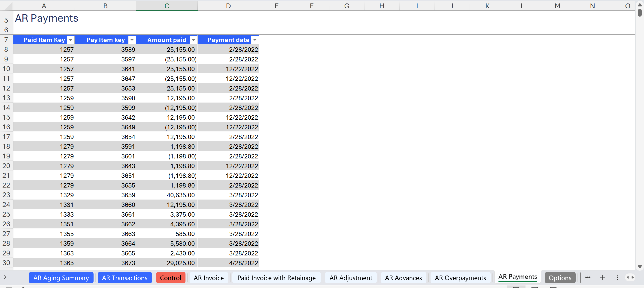The image size is (644, 288).
Task: Click the previous-sheets chevron at bottom left
Action: [x=5, y=277]
